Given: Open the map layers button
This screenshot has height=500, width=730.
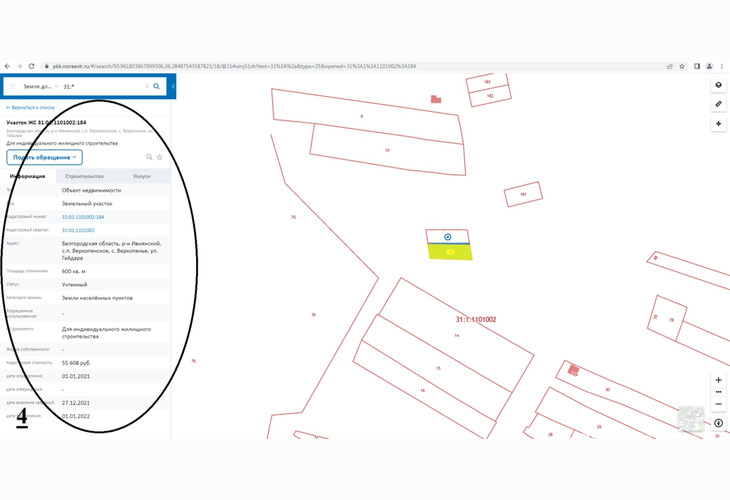Looking at the screenshot, I should [x=718, y=85].
